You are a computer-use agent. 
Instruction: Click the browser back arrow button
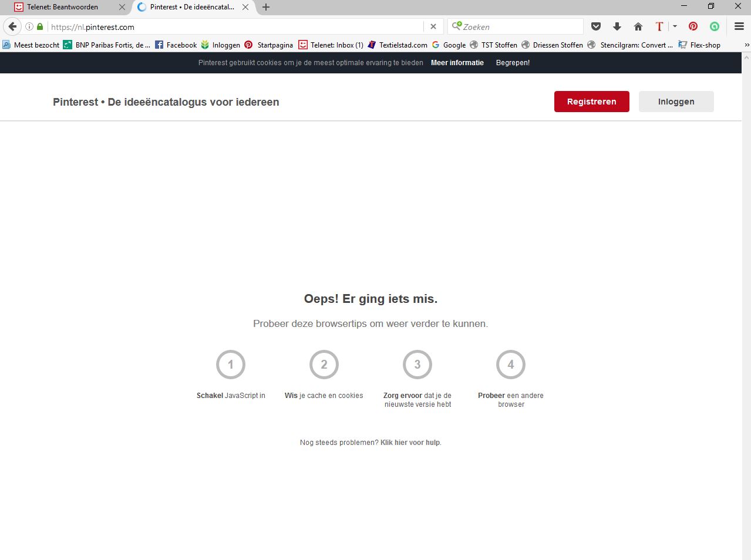12,26
